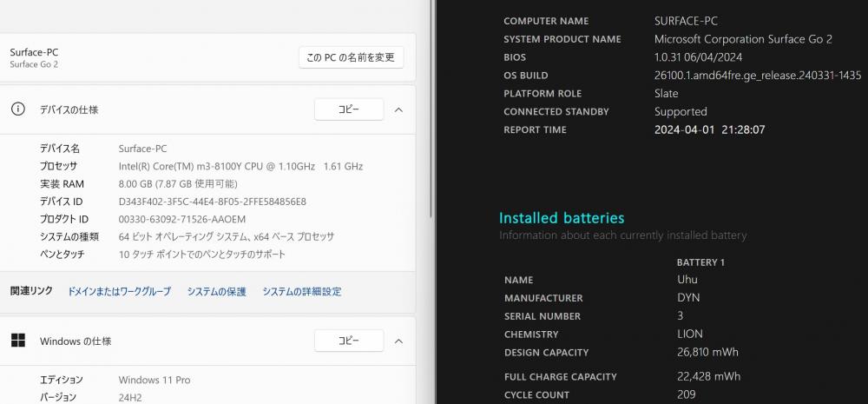Viewport: 868px width, 404px height.
Task: Click the device specifications info icon
Action: [17, 109]
